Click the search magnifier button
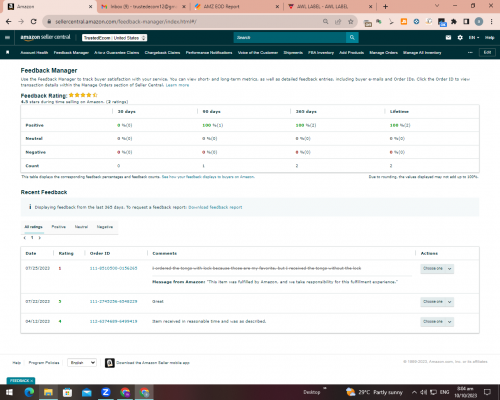This screenshot has width=500, height=400. pyautogui.click(x=352, y=37)
